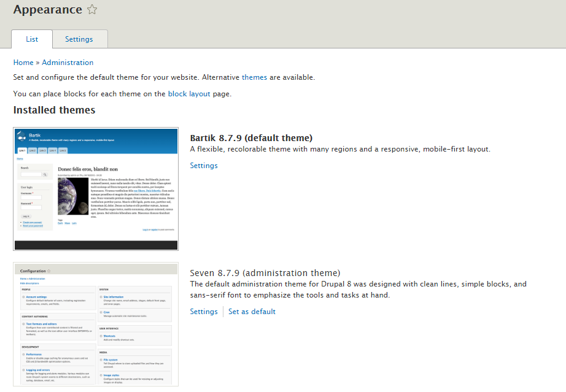Click the star icon beside Appearance title

(x=92, y=9)
